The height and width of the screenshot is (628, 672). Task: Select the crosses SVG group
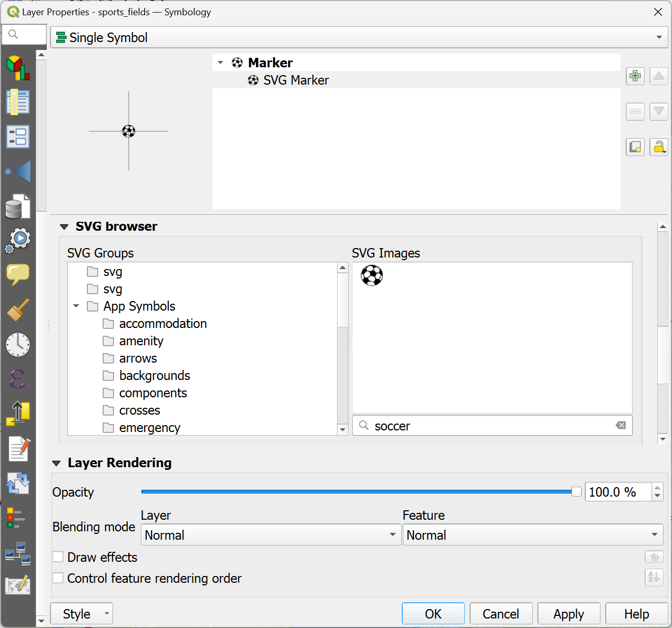pyautogui.click(x=140, y=410)
